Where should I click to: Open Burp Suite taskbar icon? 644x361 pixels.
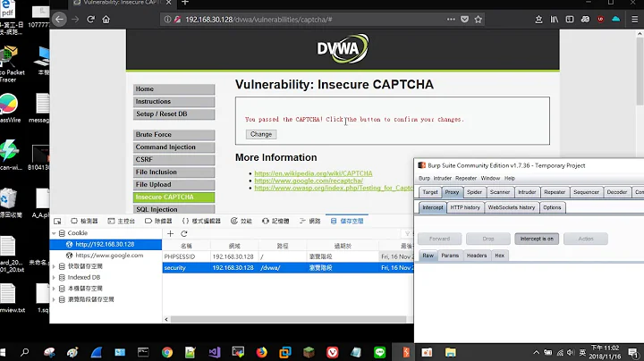(x=406, y=352)
